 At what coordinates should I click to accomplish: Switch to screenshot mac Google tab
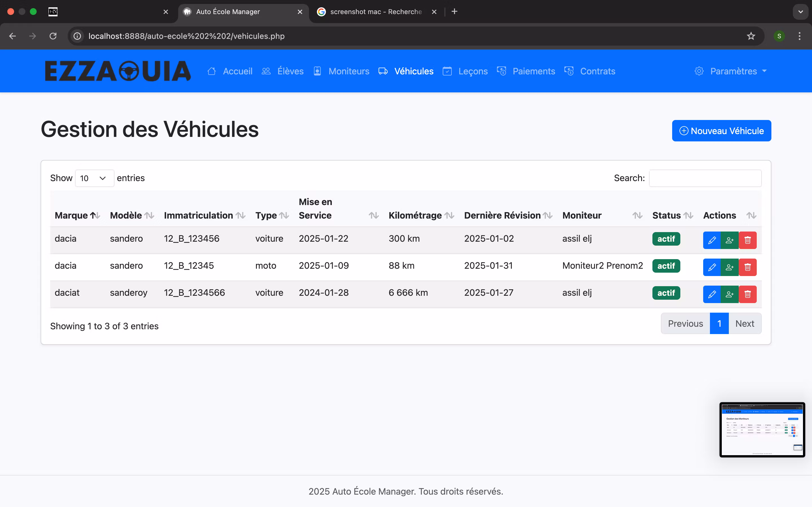tap(375, 12)
